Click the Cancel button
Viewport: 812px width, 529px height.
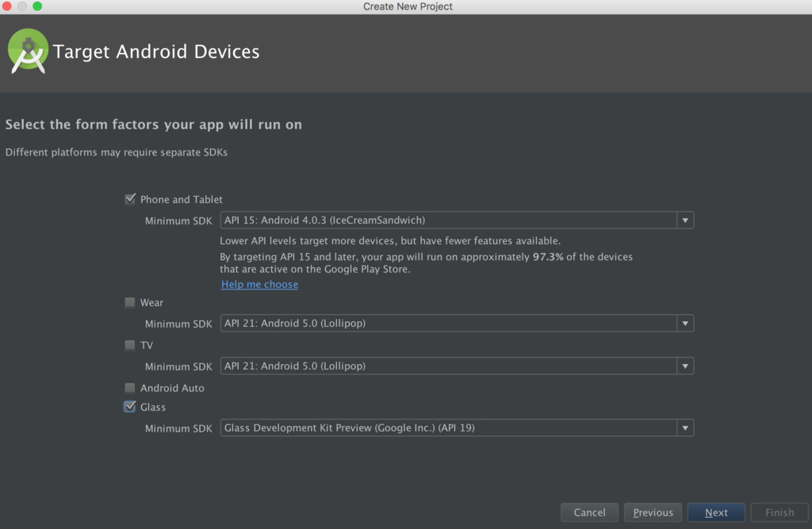point(589,512)
